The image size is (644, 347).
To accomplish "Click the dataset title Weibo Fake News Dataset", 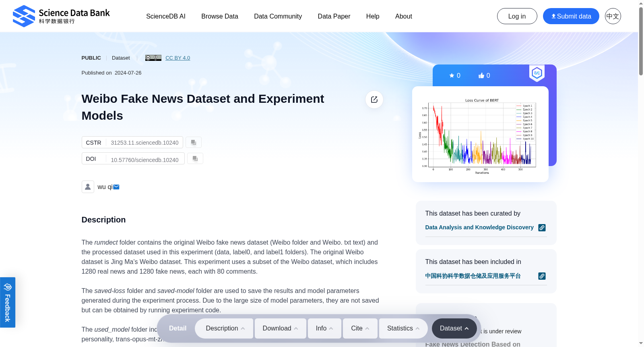I will 203,107.
